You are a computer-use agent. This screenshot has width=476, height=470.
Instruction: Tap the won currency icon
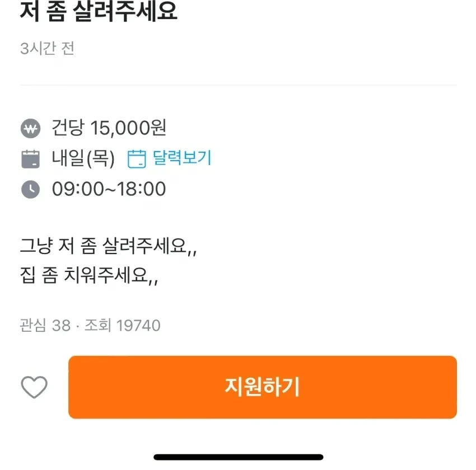point(31,129)
